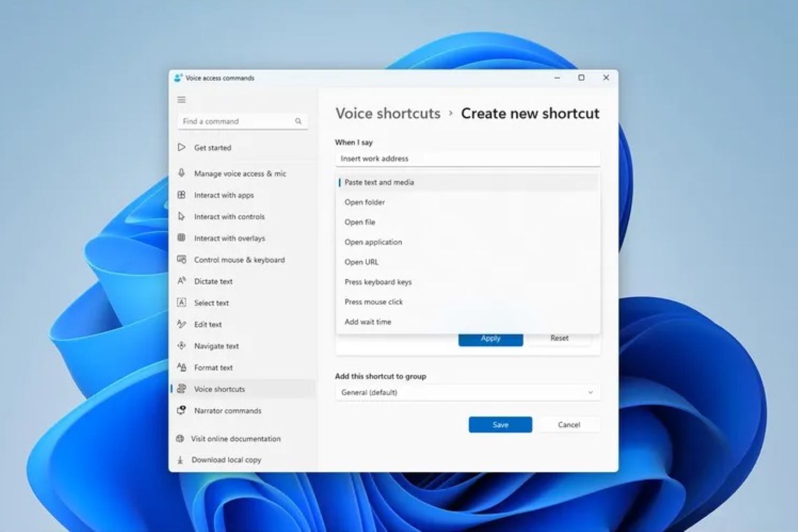Click the Narrator commands icon
This screenshot has width=798, height=532.
(x=182, y=410)
